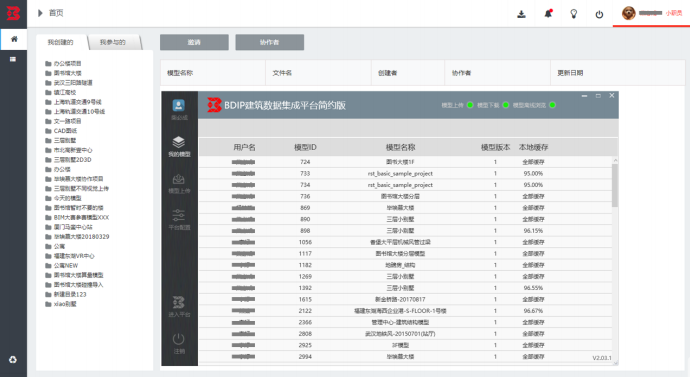Open the 华纳嘉大楼20180329 folder

[x=77, y=237]
